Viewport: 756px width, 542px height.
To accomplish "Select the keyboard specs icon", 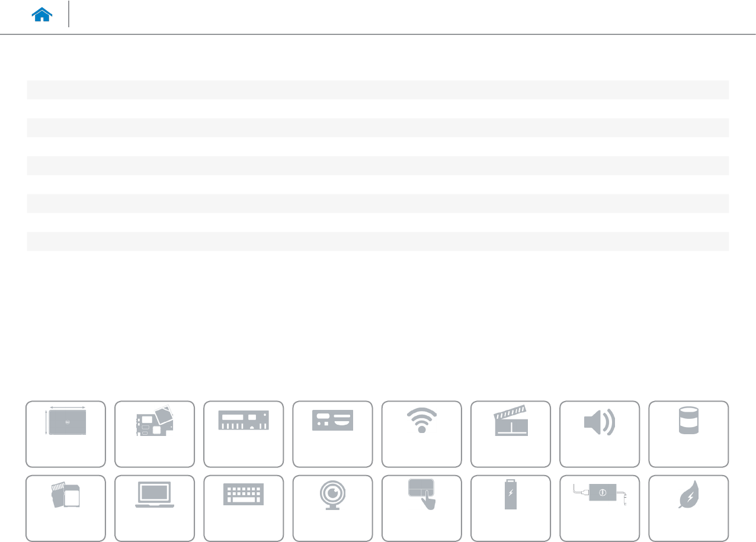I will pos(244,508).
